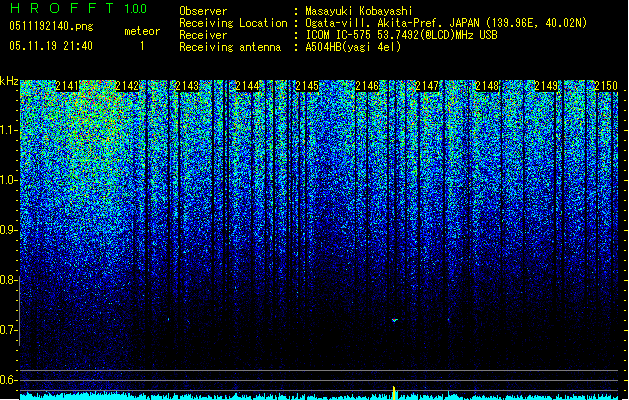Viewport: 629px width, 400px height.
Task: Click the meteor label
Action: tap(142, 31)
